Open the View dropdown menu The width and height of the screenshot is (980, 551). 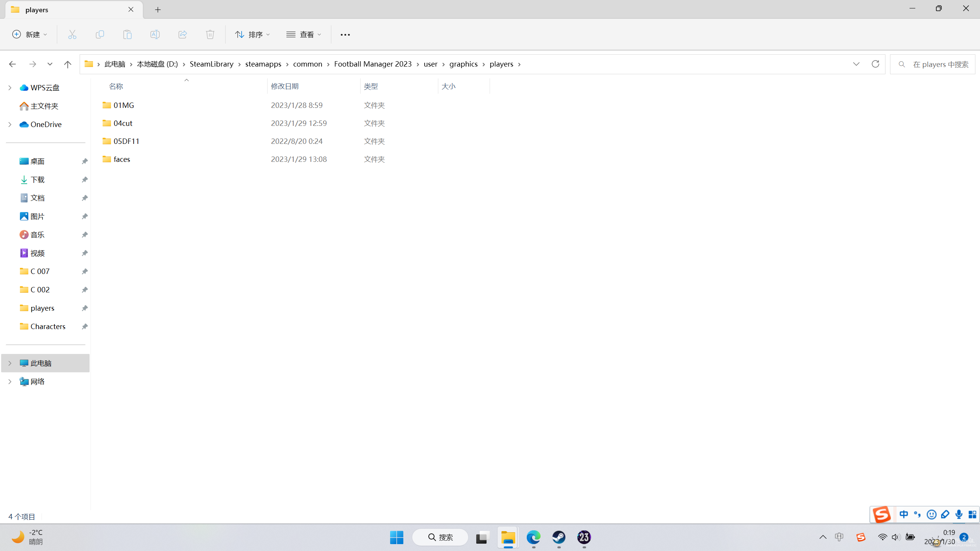pyautogui.click(x=304, y=34)
